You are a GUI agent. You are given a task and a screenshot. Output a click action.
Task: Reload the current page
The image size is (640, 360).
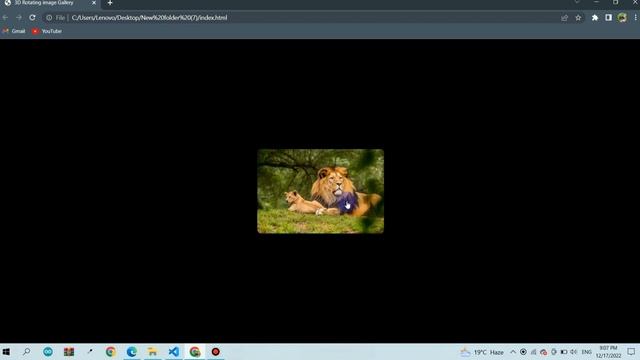coord(32,18)
